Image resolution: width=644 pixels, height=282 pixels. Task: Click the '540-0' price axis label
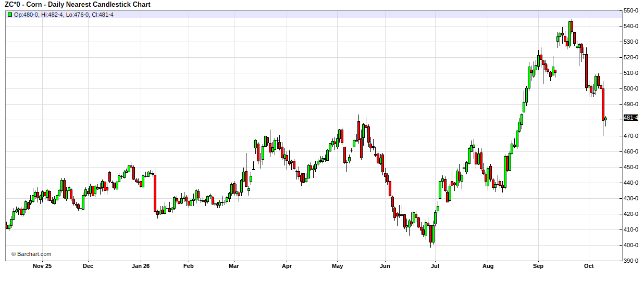(x=631, y=26)
